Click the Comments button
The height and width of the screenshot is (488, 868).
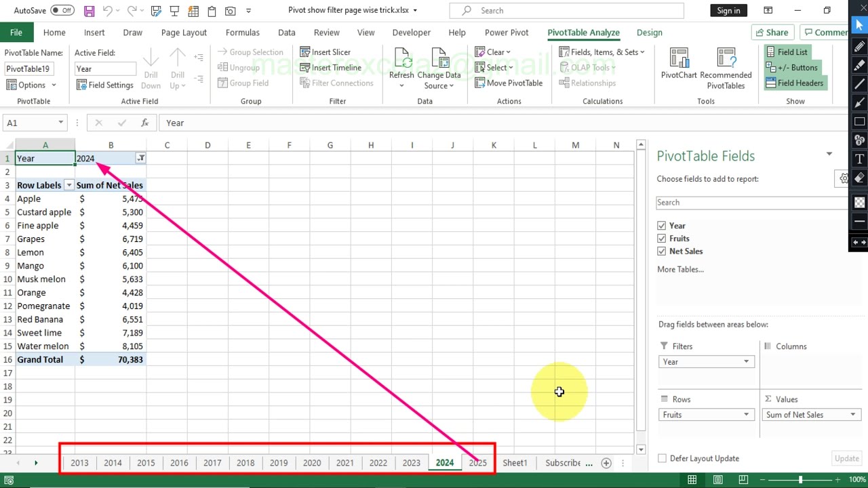825,33
